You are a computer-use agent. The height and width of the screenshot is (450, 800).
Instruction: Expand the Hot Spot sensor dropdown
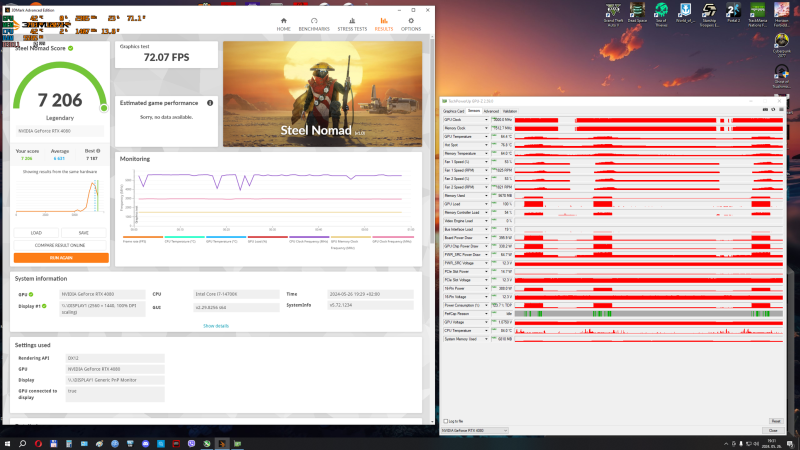(486, 145)
